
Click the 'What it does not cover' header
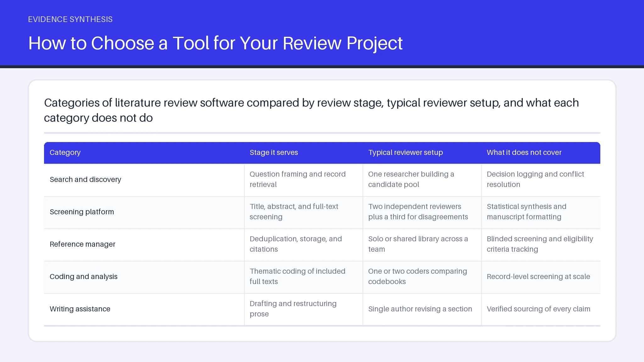[x=524, y=152]
